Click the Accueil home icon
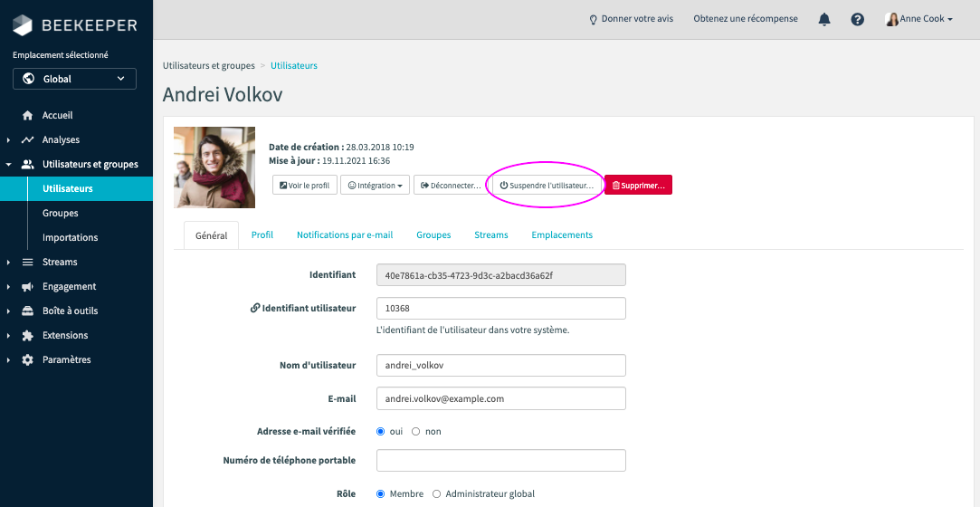The width and height of the screenshot is (980, 507). point(27,116)
